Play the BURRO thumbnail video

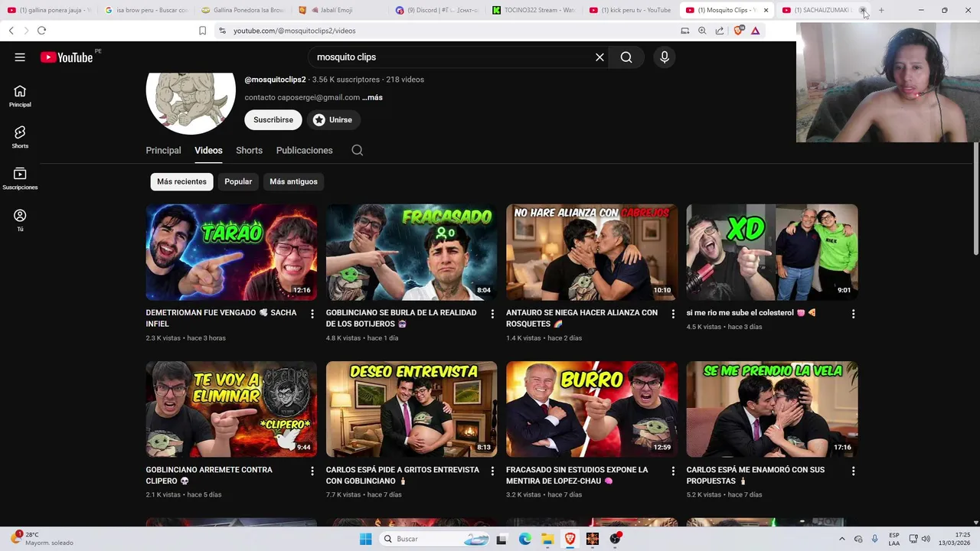click(x=592, y=409)
